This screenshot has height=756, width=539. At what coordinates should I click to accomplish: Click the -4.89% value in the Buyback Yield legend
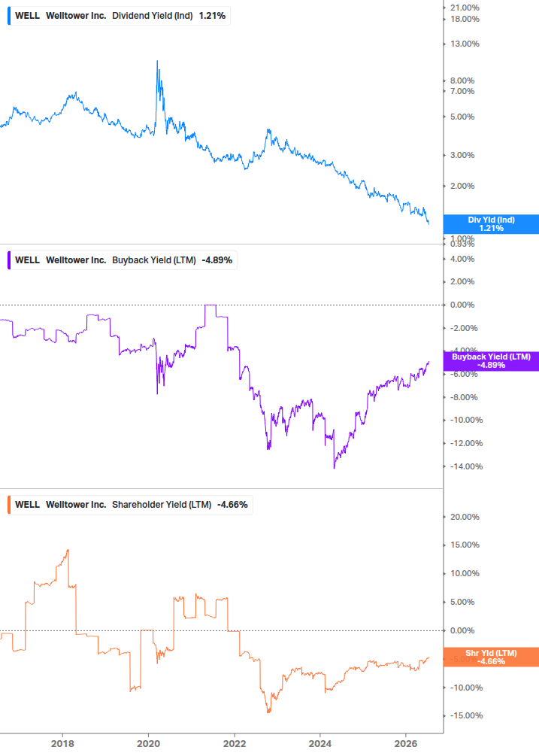coord(217,260)
